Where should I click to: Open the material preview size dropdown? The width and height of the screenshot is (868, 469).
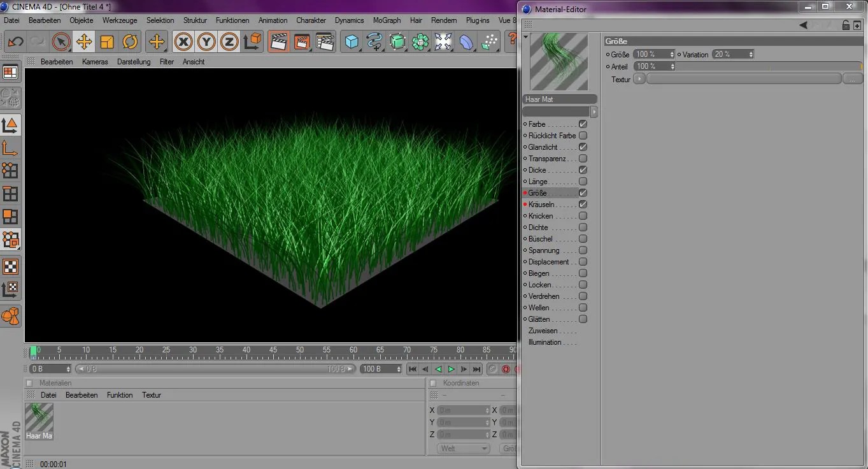(x=593, y=111)
